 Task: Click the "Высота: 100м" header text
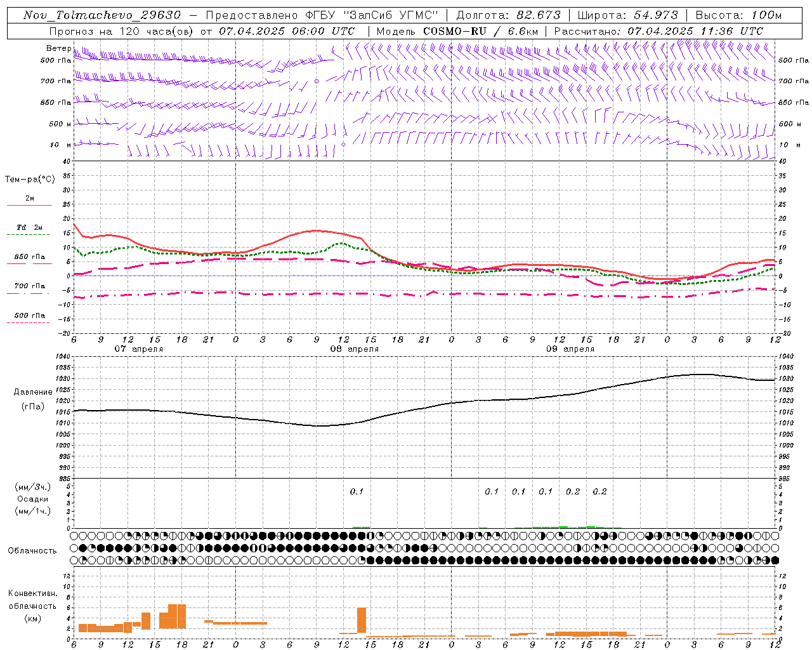(738, 15)
